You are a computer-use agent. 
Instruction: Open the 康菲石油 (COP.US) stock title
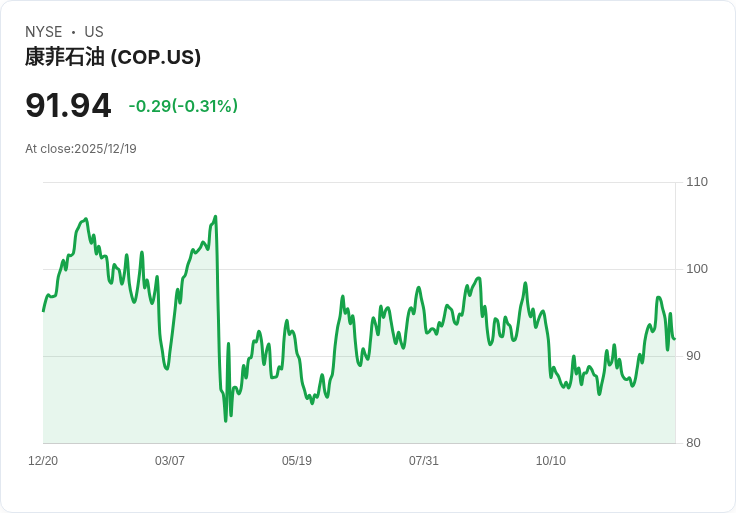point(113,57)
